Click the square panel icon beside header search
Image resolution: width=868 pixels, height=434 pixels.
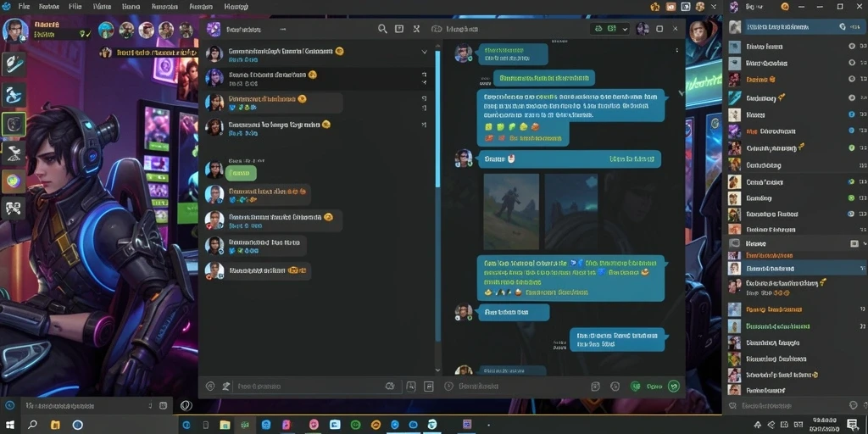point(399,29)
